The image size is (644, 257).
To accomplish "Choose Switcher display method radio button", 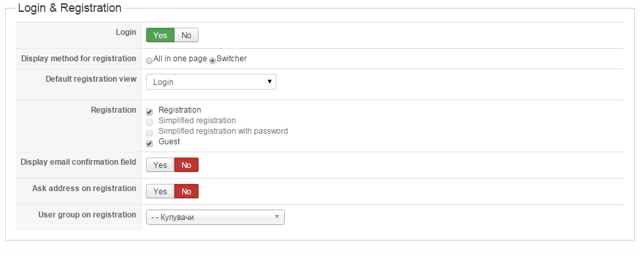I will [212, 61].
